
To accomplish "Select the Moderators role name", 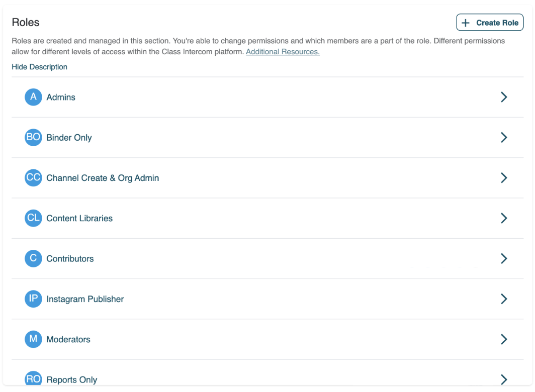I will click(x=68, y=339).
